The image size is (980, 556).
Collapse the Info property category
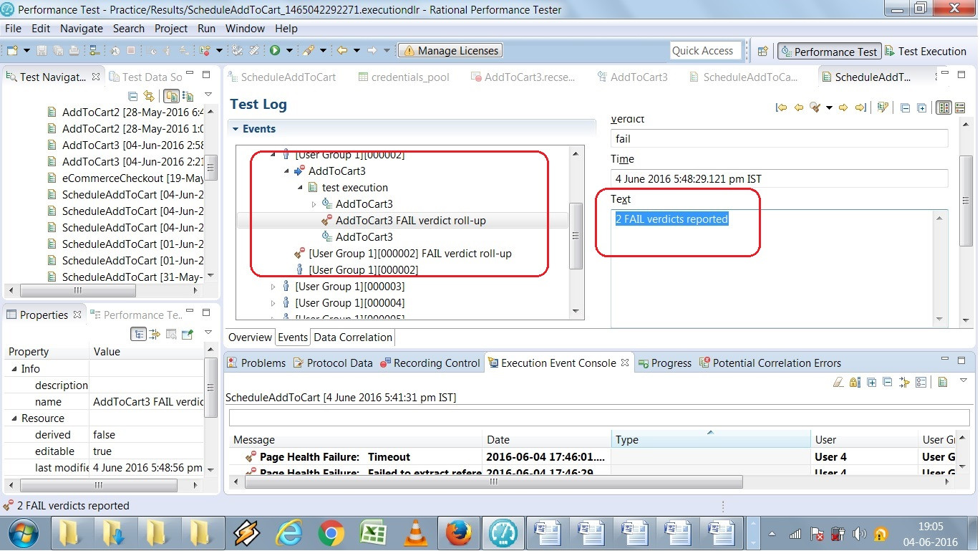click(14, 369)
